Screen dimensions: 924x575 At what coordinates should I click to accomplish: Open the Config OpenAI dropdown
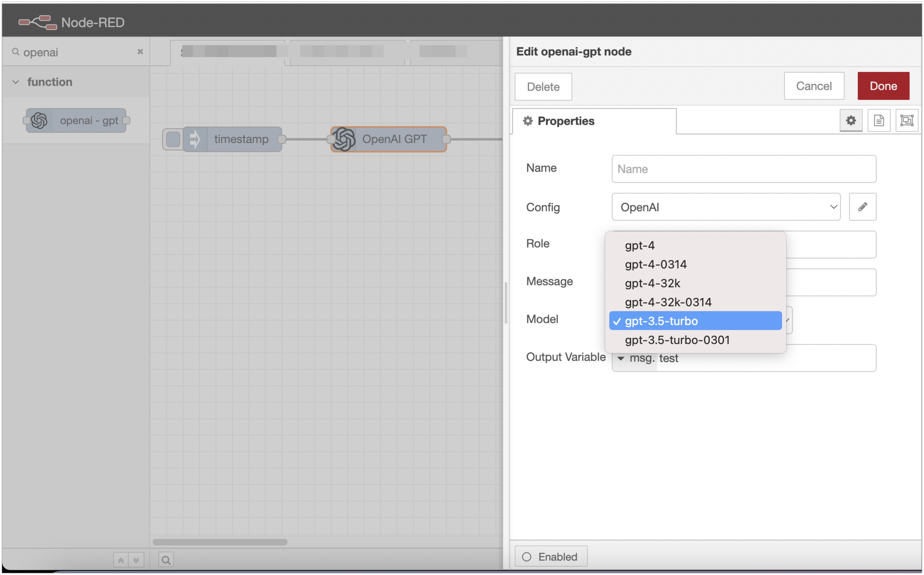(726, 207)
